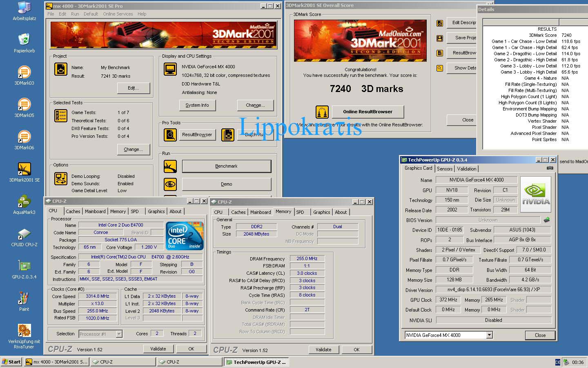588x368 pixels.
Task: Open the File menu in 3DMark2001
Action: (x=51, y=14)
